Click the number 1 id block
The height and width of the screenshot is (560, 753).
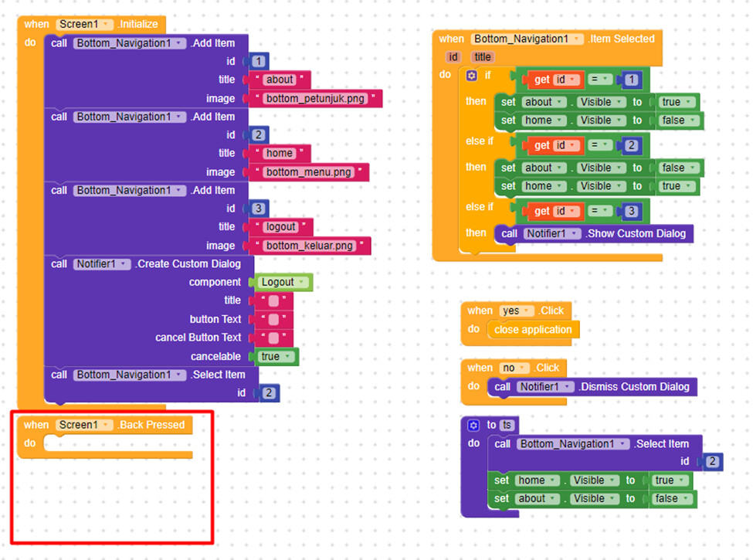257,60
